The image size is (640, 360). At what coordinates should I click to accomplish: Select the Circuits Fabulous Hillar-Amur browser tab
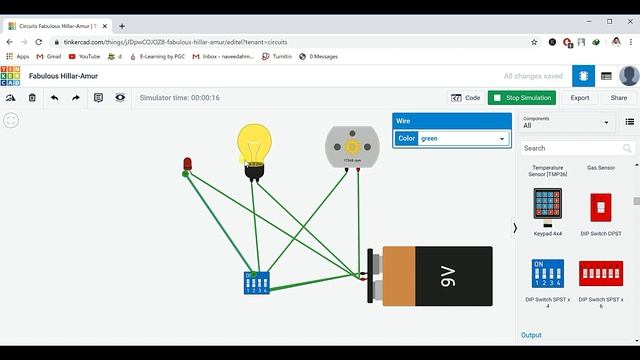[57, 26]
